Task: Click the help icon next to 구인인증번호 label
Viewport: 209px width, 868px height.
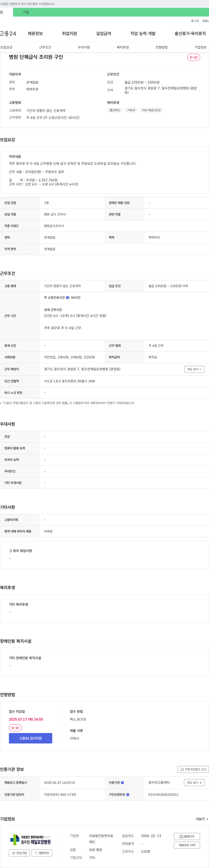Action: (x=128, y=795)
